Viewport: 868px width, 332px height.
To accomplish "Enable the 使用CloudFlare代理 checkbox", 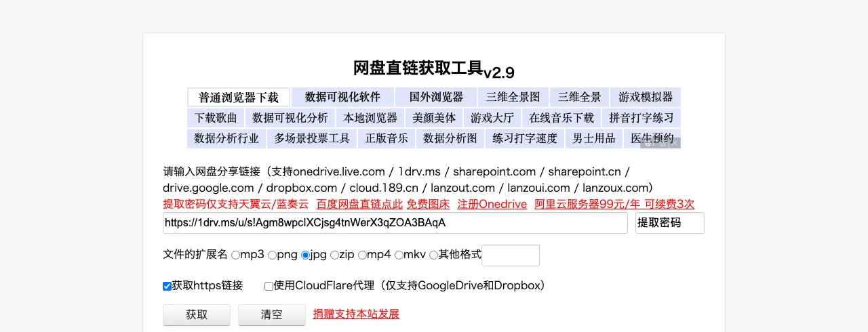I will pos(269,286).
